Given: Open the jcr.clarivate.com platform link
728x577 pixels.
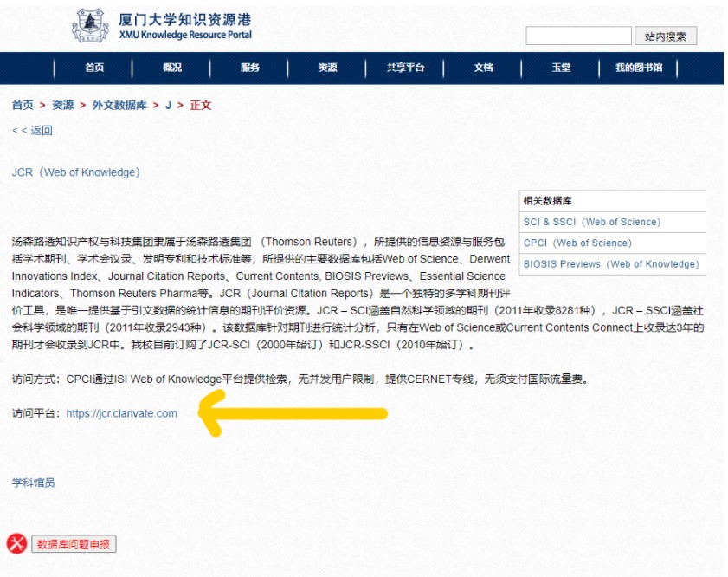Looking at the screenshot, I should click(122, 413).
